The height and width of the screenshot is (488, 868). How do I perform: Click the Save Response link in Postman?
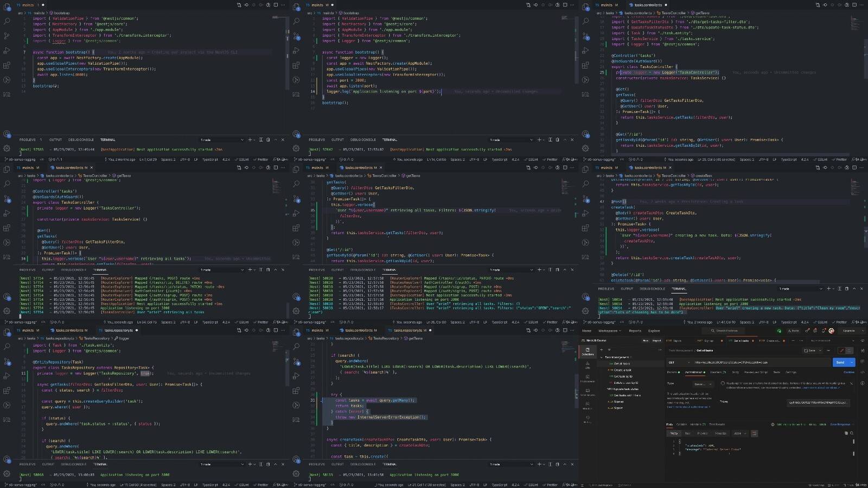click(840, 424)
